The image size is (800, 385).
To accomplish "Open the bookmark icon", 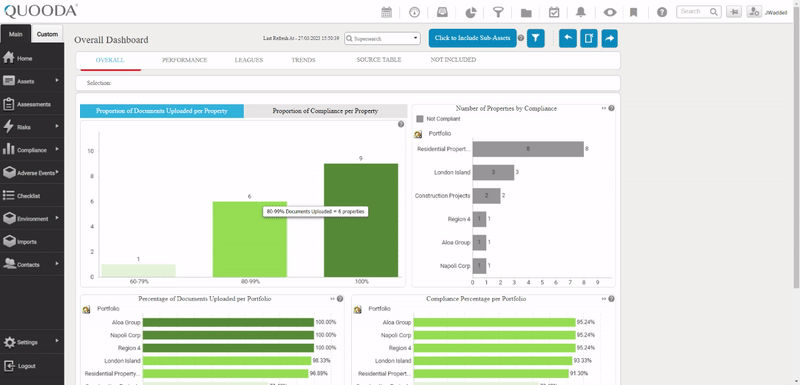I will pyautogui.click(x=634, y=12).
